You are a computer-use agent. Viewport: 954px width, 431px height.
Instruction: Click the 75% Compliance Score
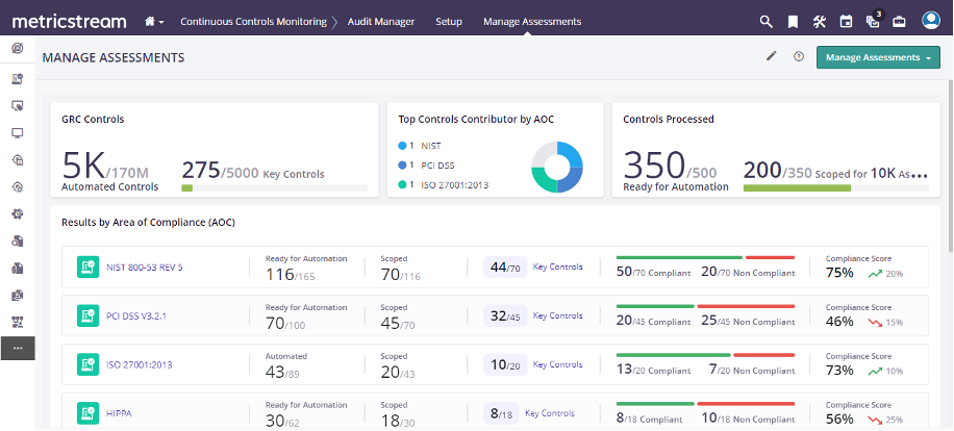tap(840, 273)
